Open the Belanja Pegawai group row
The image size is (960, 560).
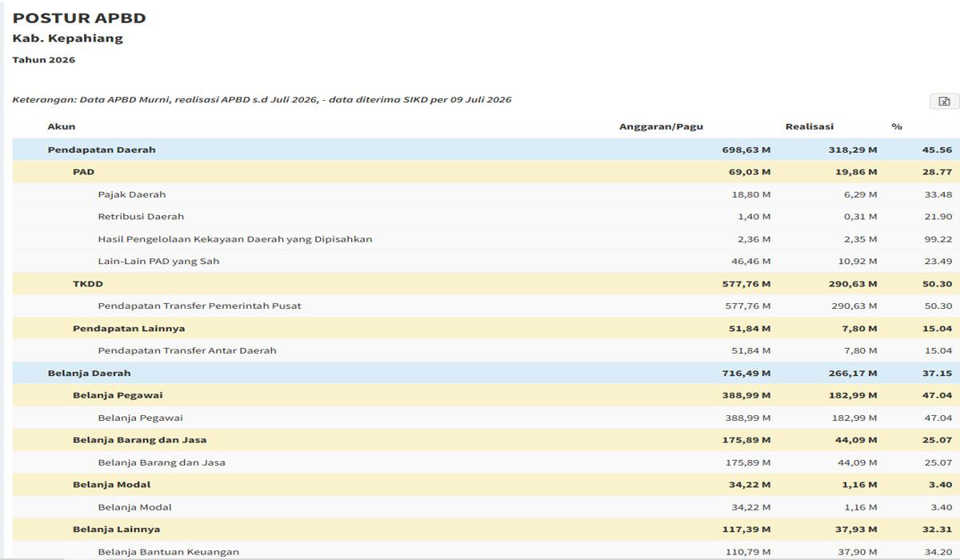click(486, 395)
